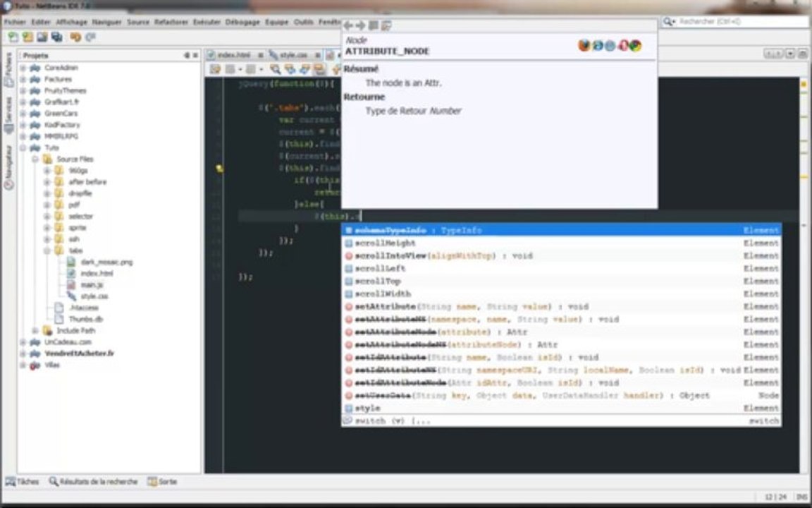The height and width of the screenshot is (508, 812).
Task: Select scrollLeft completion suggestion
Action: tap(561, 269)
